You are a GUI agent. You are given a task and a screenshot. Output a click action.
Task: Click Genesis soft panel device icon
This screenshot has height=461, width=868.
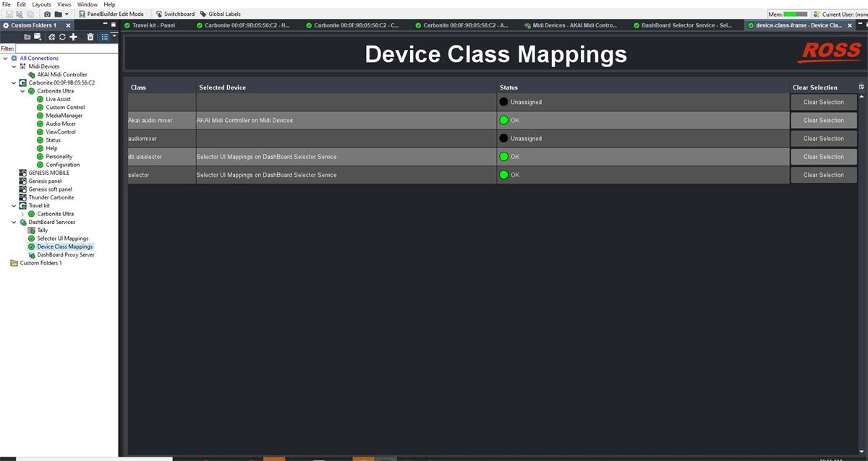coord(22,189)
